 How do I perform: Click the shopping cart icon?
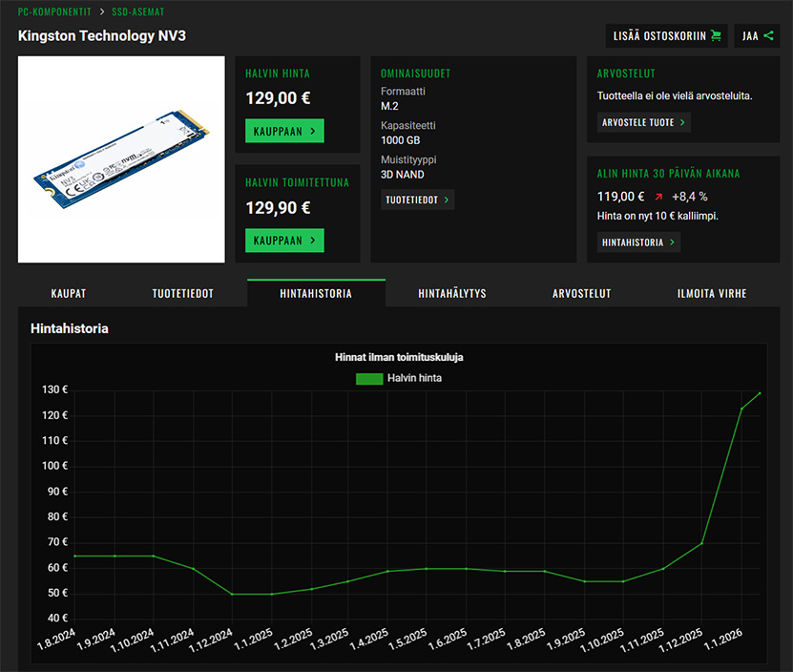(716, 36)
